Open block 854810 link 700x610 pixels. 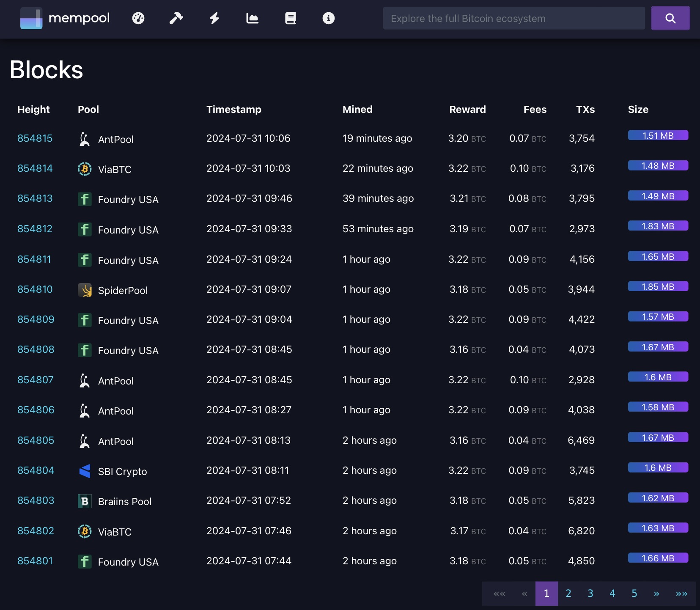coord(35,289)
